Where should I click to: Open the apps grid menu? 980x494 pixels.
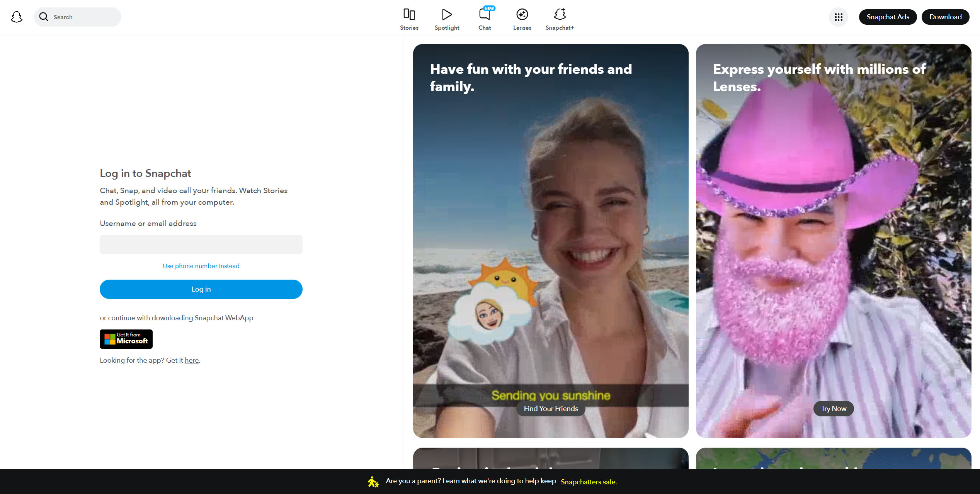tap(839, 17)
